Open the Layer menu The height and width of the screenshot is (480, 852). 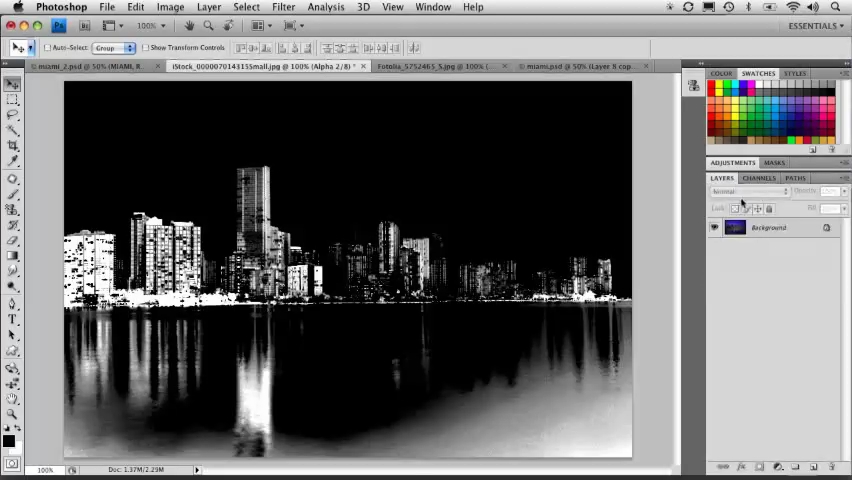point(209,7)
